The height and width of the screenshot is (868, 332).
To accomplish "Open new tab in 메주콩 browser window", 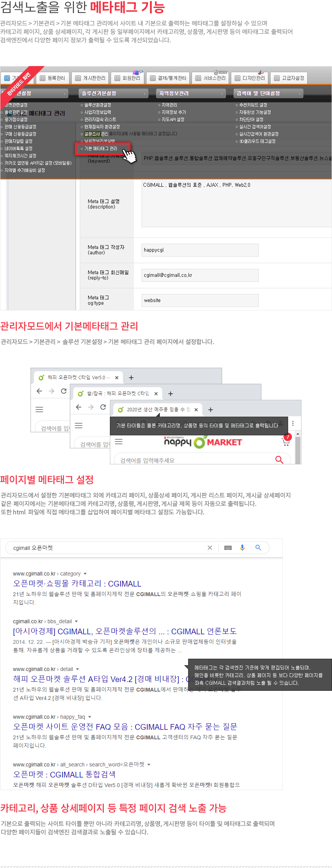I will point(211,410).
